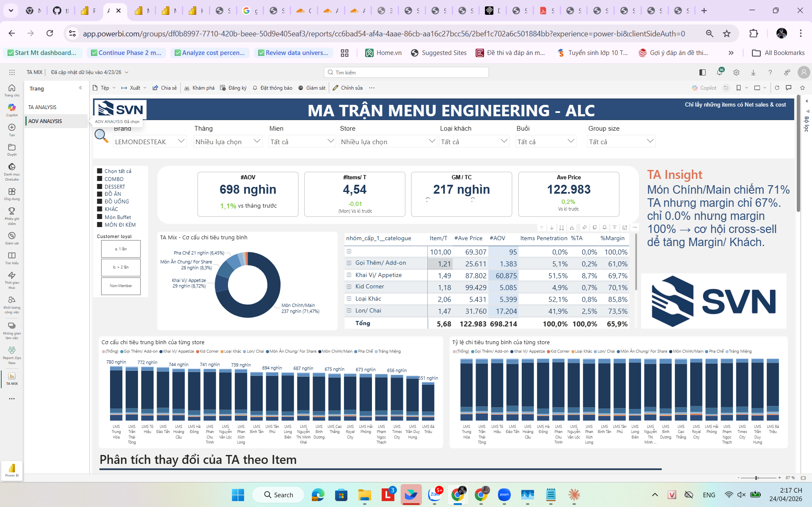Click the refresh visuals icon in toolbar

point(777,88)
